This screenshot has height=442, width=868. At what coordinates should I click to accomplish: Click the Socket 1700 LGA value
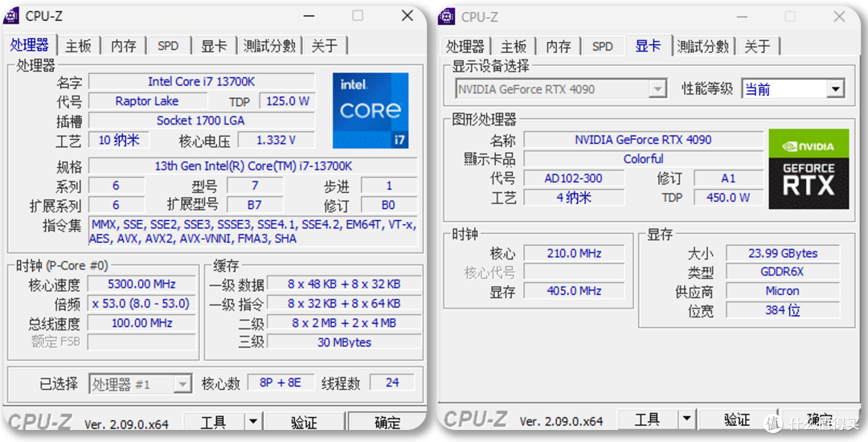pos(202,121)
